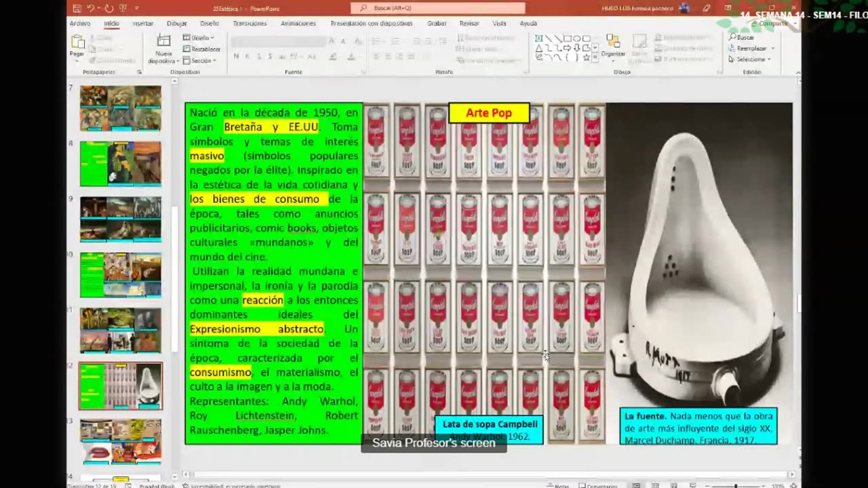Toggle justify alignment for paragraph

click(x=410, y=56)
